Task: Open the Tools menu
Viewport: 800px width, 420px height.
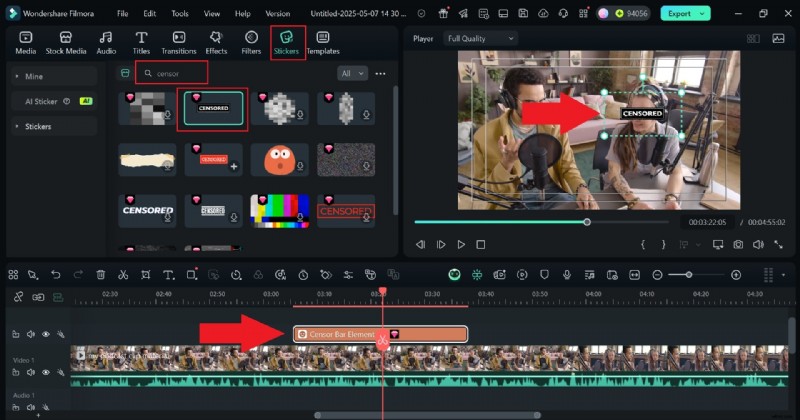Action: pyautogui.click(x=180, y=14)
